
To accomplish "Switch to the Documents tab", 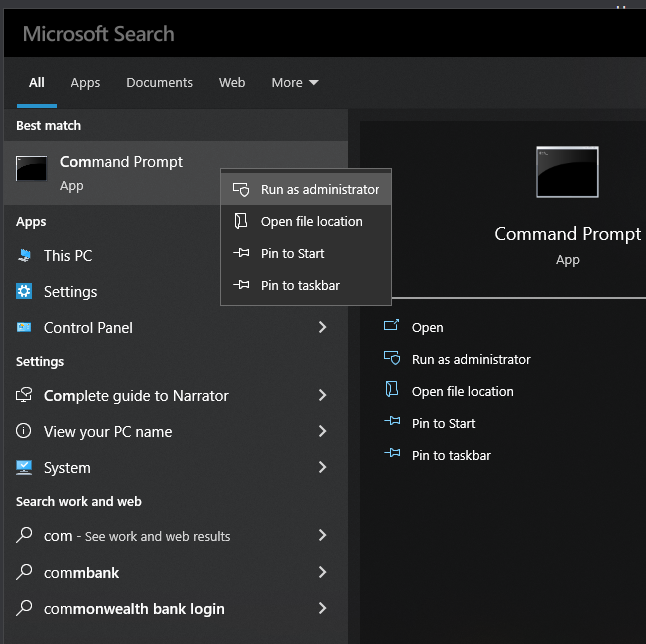I will click(x=159, y=83).
